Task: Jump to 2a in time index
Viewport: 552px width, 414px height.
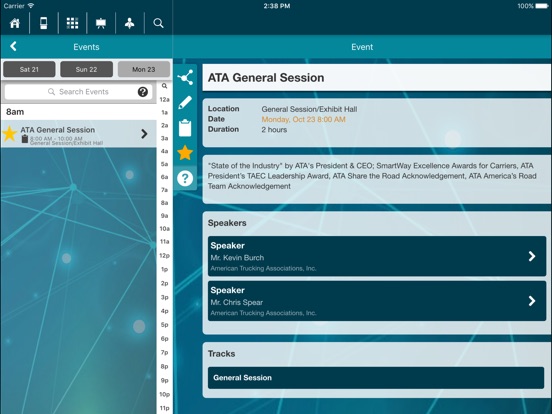Action: (x=164, y=125)
